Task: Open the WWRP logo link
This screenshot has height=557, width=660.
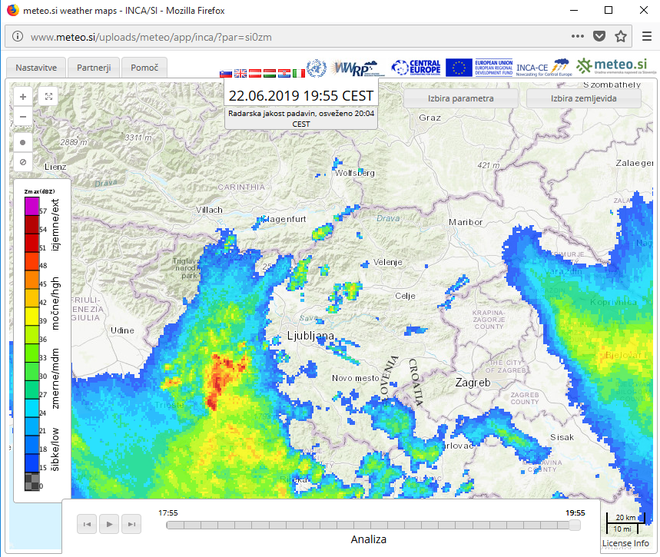Action: point(357,68)
